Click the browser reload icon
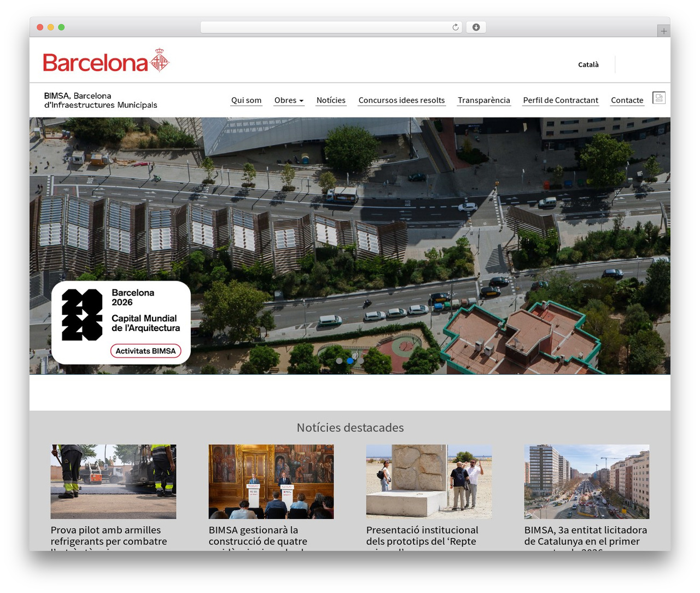The image size is (700, 593). tap(455, 27)
